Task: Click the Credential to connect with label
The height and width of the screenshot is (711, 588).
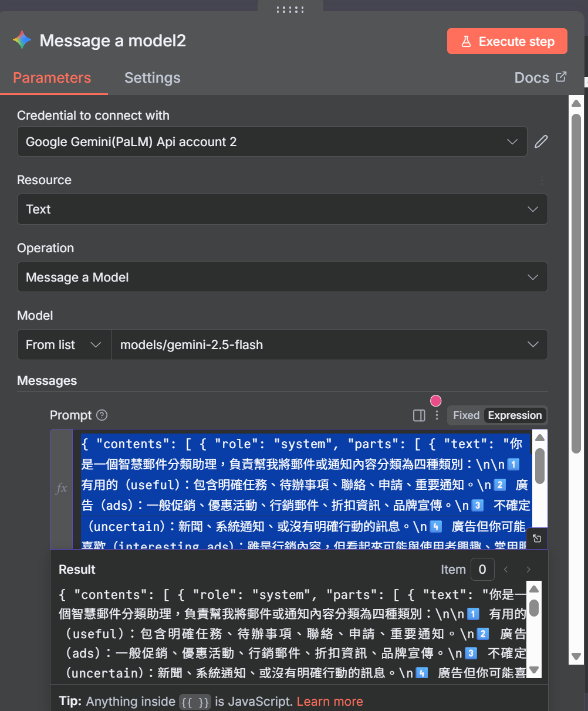Action: click(x=93, y=116)
